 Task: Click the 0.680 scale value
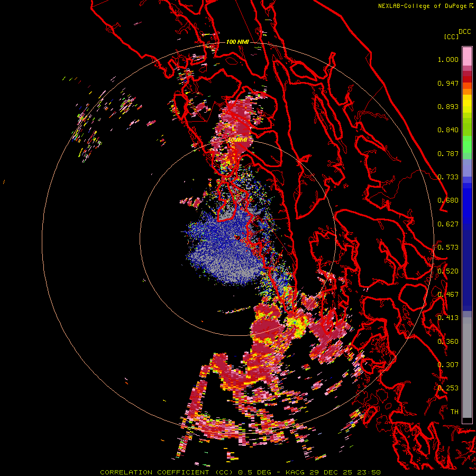click(x=448, y=200)
